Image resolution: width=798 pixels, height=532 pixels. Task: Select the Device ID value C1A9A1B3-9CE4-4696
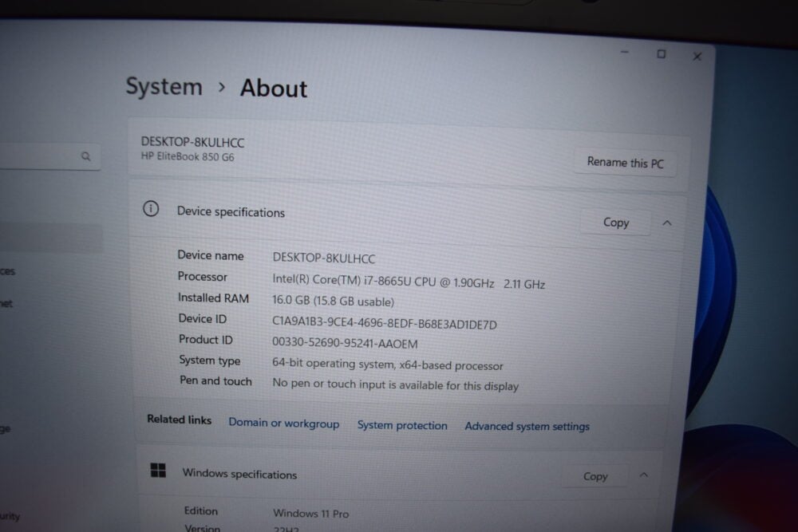385,322
